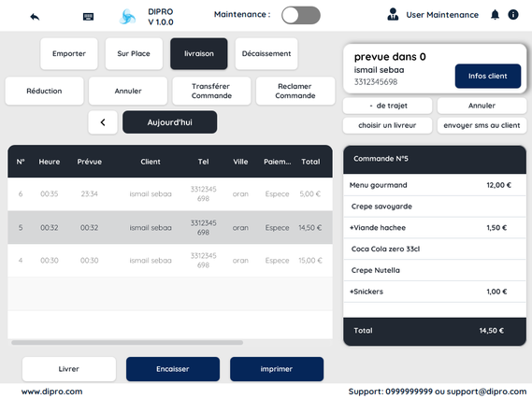Select the Décaissement tab

coord(266,53)
